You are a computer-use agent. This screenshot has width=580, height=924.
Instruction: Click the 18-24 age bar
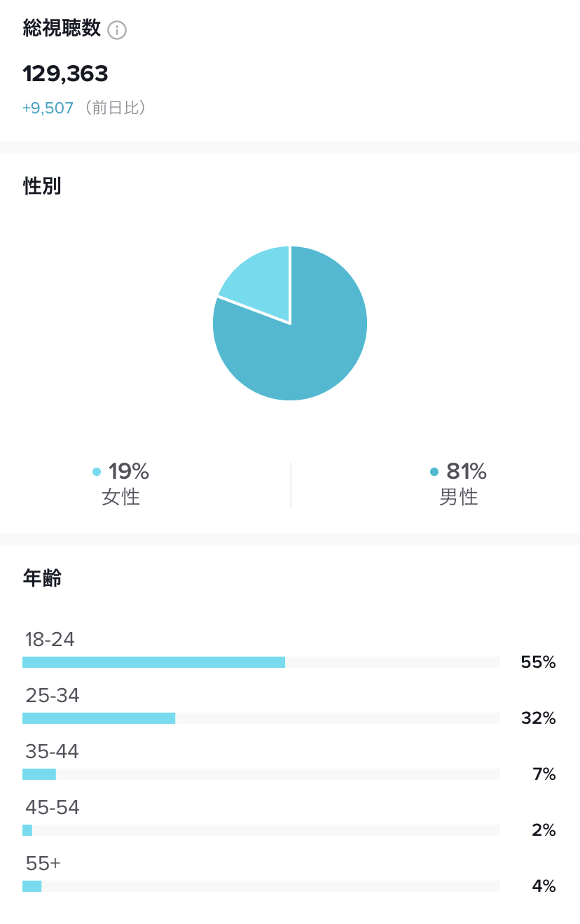click(x=261, y=662)
